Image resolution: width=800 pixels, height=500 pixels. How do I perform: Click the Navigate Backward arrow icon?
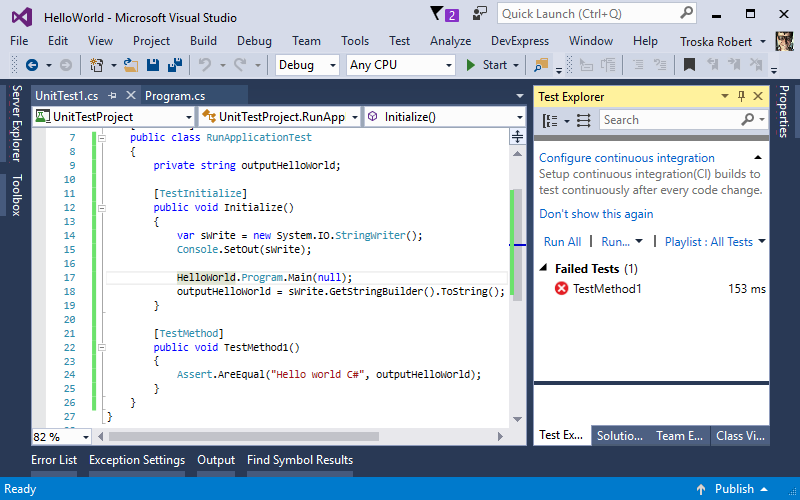(x=32, y=65)
